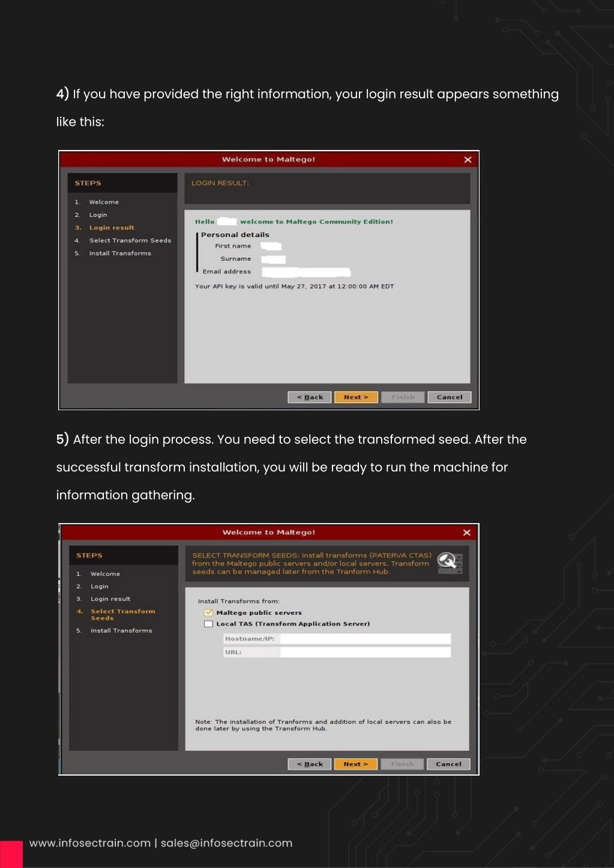Click Next in Transform Seeds dialog
614x868 pixels.
(355, 764)
